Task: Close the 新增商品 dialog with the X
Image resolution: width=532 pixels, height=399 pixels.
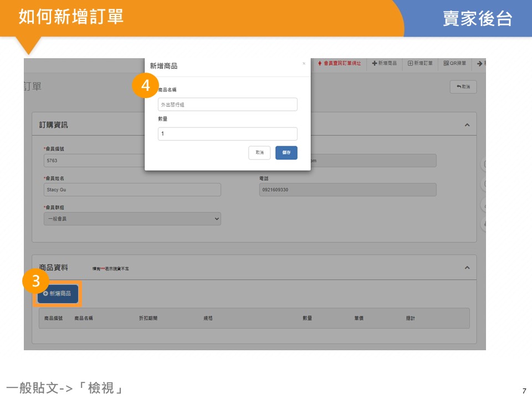Action: [304, 64]
